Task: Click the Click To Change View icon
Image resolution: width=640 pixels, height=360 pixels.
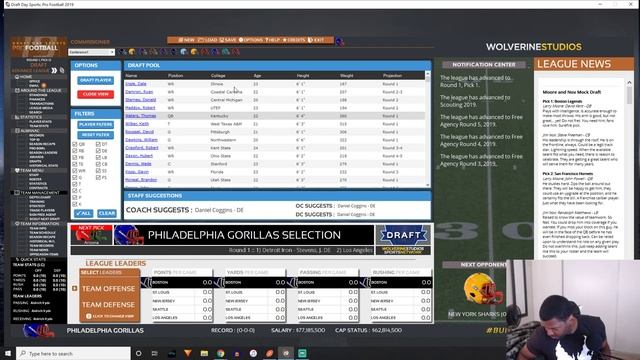Action: tap(89, 316)
